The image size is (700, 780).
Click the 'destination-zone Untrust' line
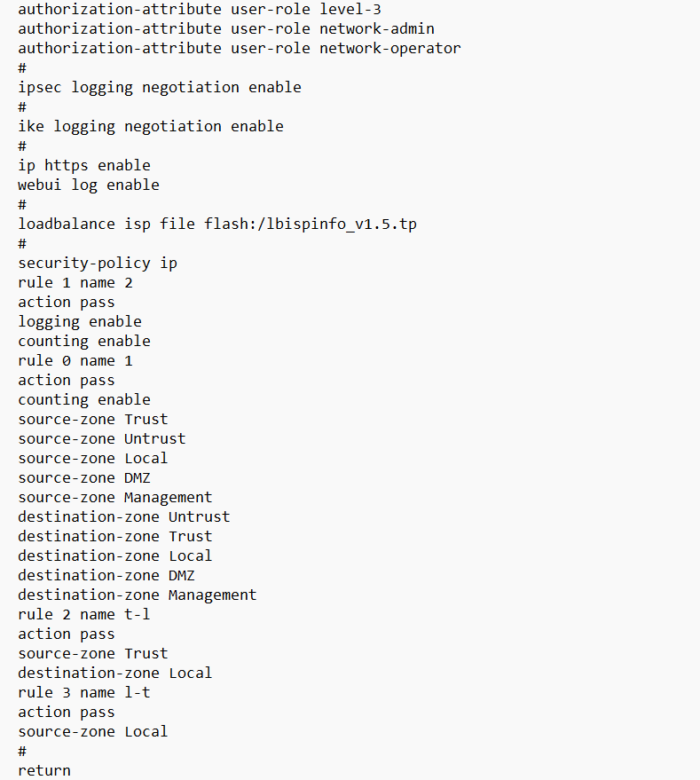point(124,517)
